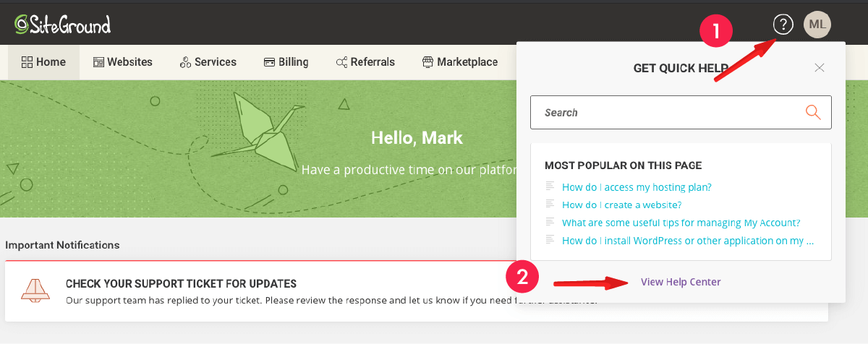Open 'How do I access my hosting plan?'
The width and height of the screenshot is (868, 344).
pos(637,187)
